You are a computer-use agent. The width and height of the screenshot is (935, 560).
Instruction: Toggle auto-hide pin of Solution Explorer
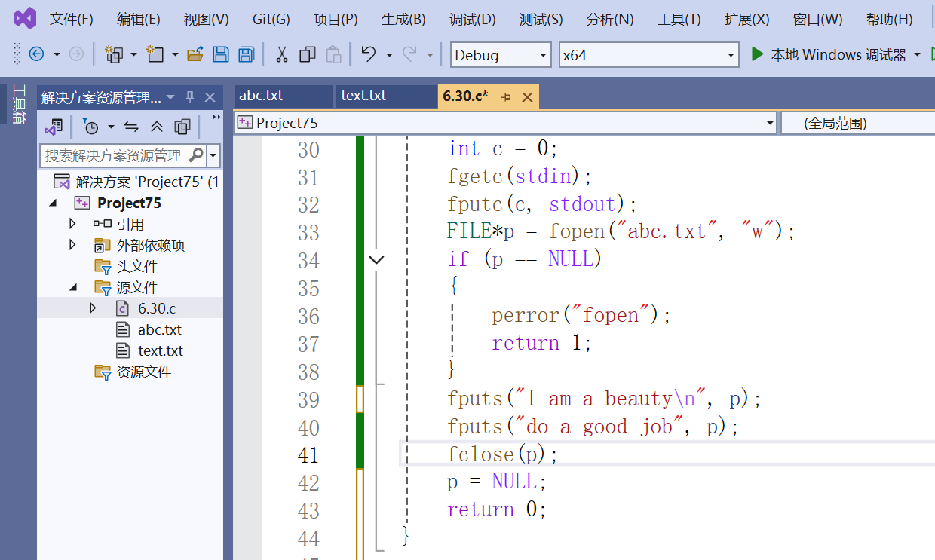pos(190,97)
